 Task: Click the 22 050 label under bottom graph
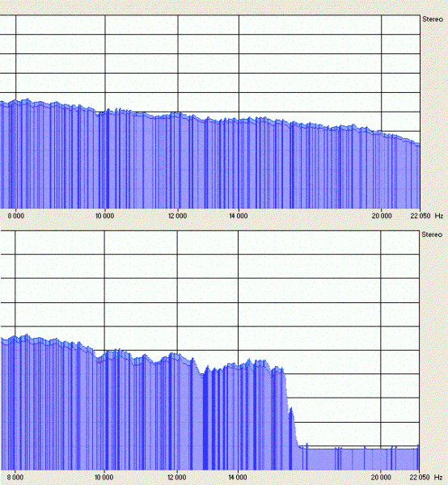pos(420,477)
